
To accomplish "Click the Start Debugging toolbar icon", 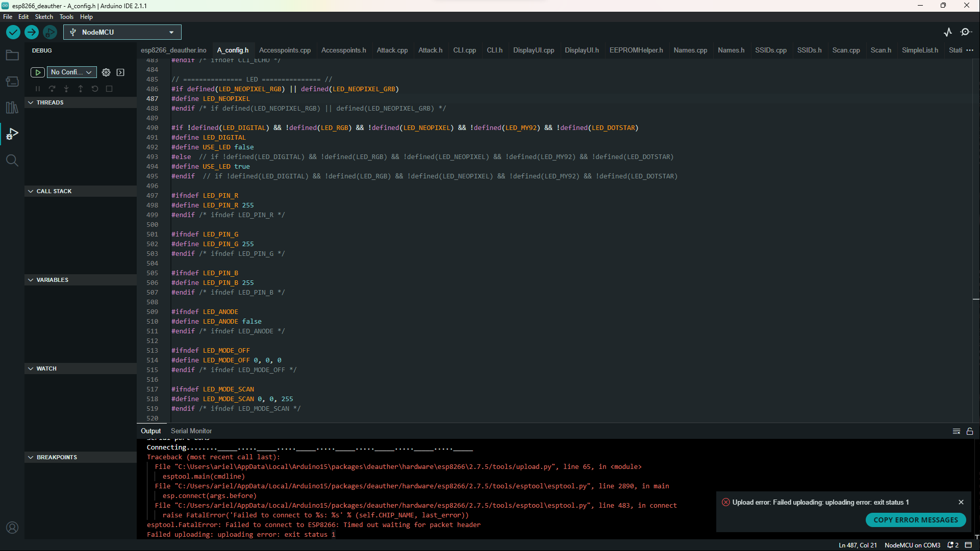I will pyautogui.click(x=49, y=32).
